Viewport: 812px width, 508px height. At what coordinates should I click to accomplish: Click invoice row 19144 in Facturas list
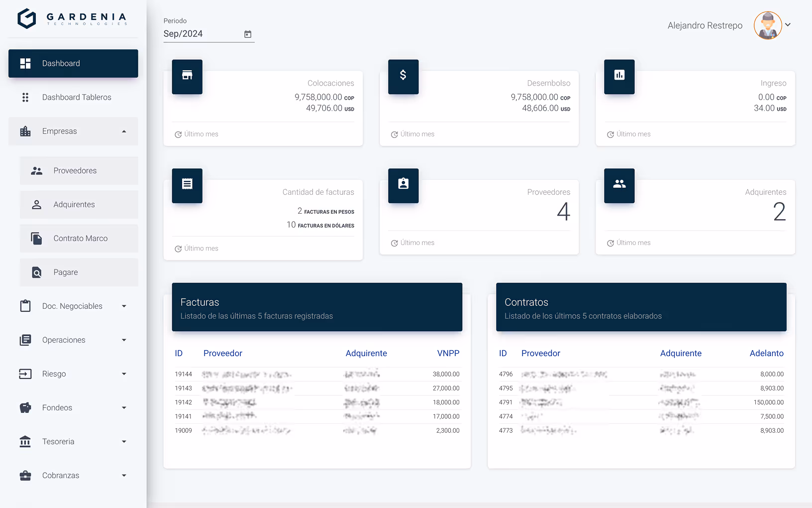tap(316, 374)
